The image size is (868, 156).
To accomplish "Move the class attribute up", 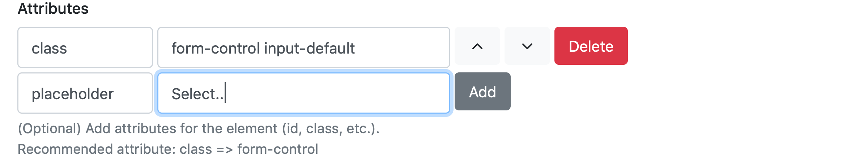I will click(x=477, y=46).
